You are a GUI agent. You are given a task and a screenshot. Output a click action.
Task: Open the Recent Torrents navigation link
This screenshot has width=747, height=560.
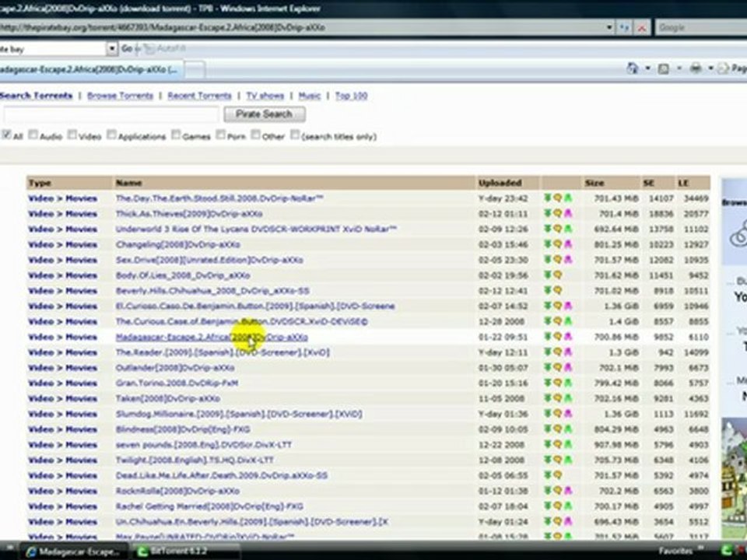click(200, 96)
